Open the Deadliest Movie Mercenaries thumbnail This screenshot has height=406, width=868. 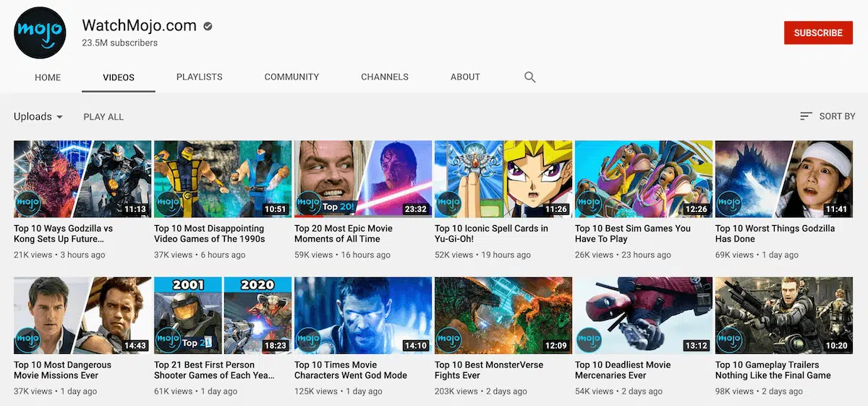tap(644, 316)
